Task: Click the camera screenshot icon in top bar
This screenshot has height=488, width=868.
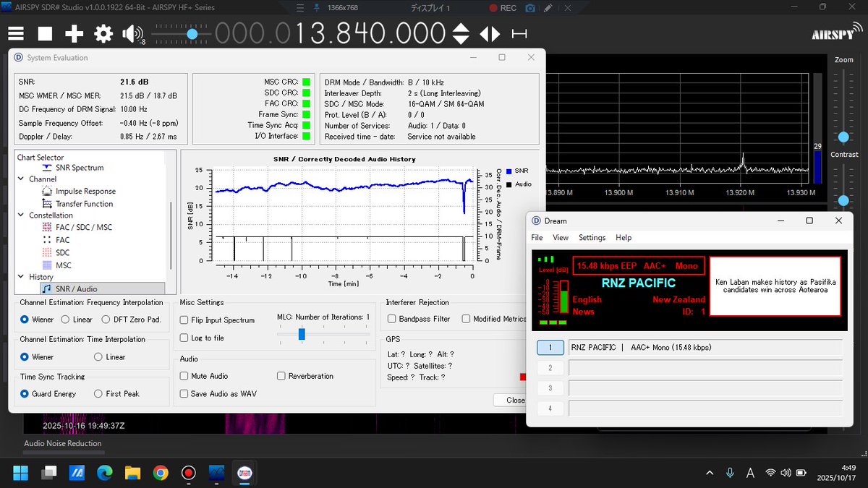Action: pyautogui.click(x=530, y=8)
